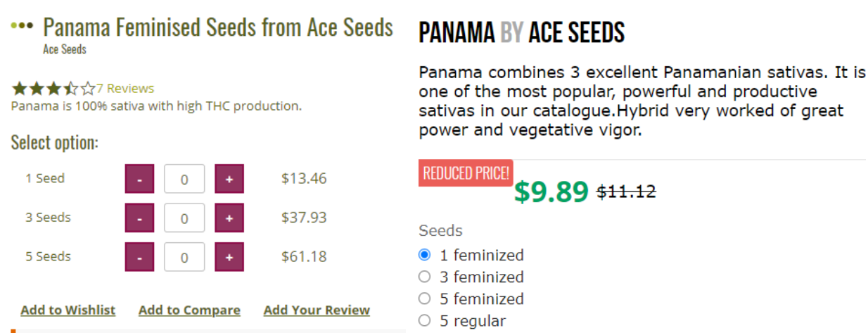Image resolution: width=868 pixels, height=333 pixels.
Task: Choose the 5 regular radio option
Action: point(424,321)
